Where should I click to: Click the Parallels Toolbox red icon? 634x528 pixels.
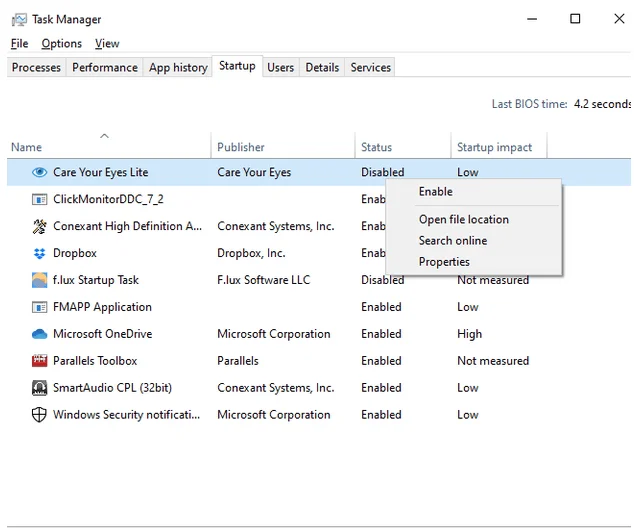39,361
